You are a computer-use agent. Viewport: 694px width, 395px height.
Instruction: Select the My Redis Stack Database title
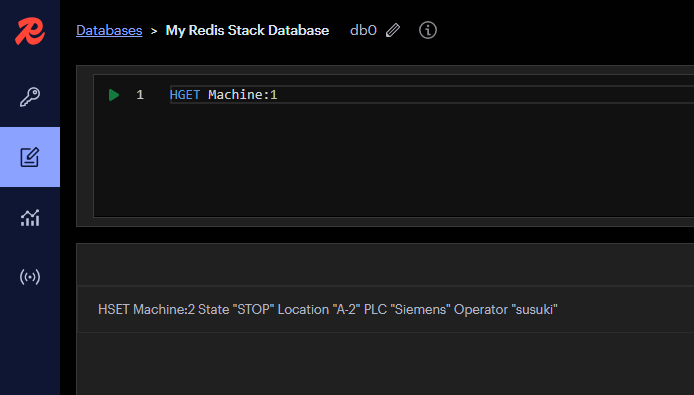pos(247,30)
